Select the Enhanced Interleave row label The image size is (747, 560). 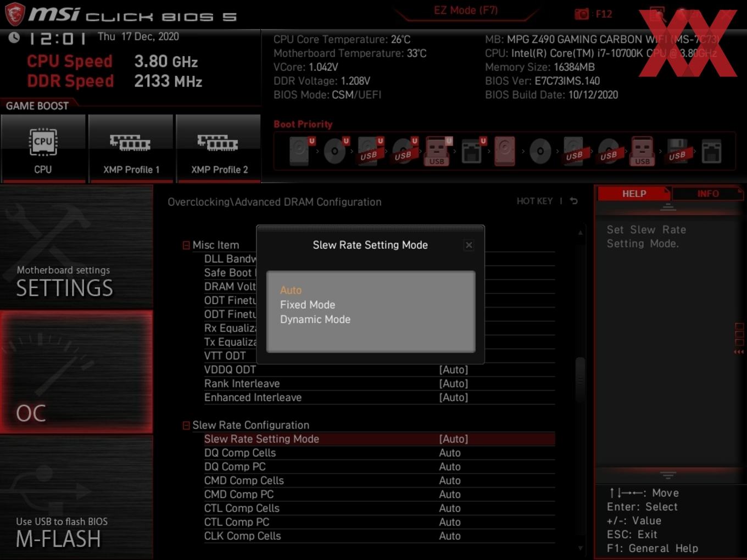pos(253,397)
